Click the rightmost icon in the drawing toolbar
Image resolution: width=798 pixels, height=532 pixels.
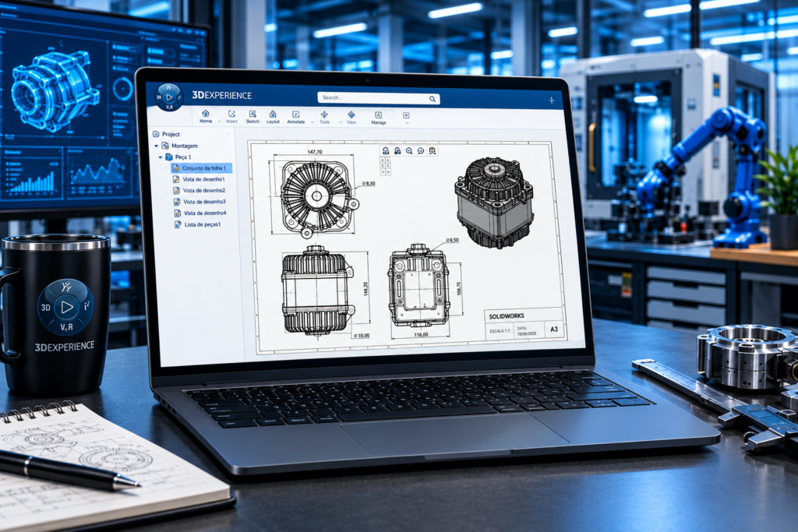[433, 151]
